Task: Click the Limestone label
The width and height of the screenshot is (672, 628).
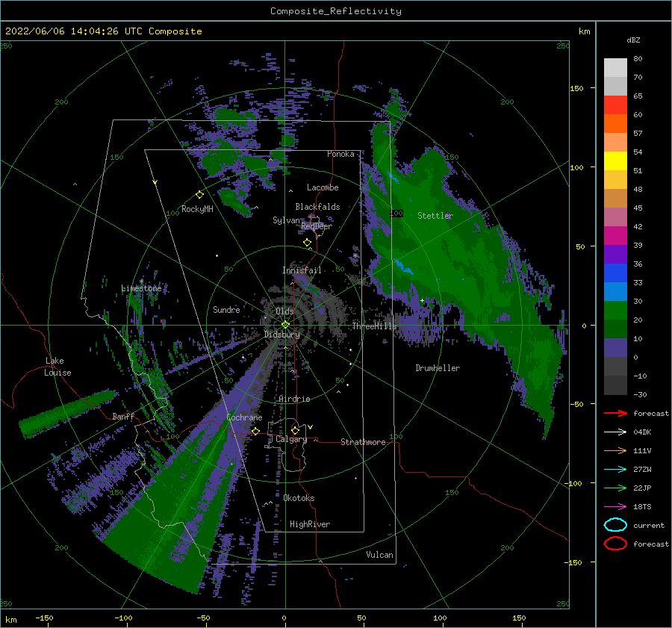Action: point(141,288)
